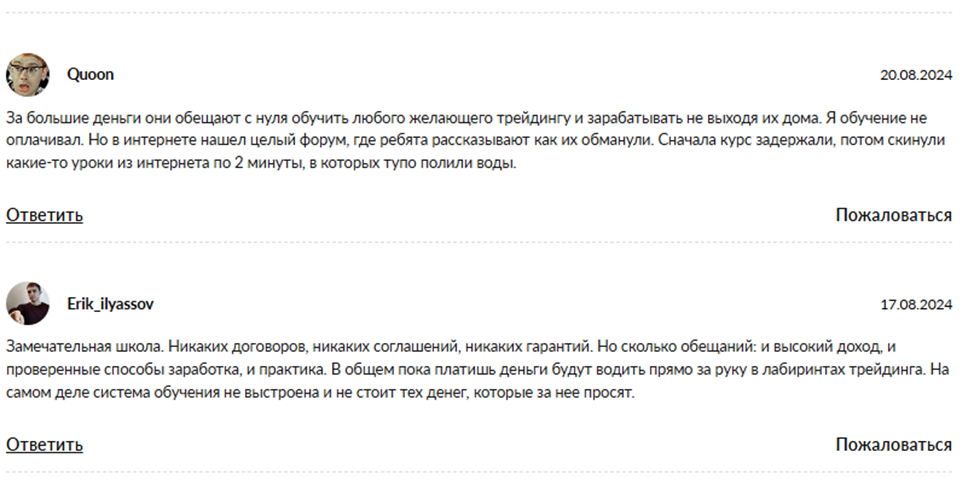The height and width of the screenshot is (487, 974).
Task: Open Quoon's profile avatar picture
Action: point(28,75)
